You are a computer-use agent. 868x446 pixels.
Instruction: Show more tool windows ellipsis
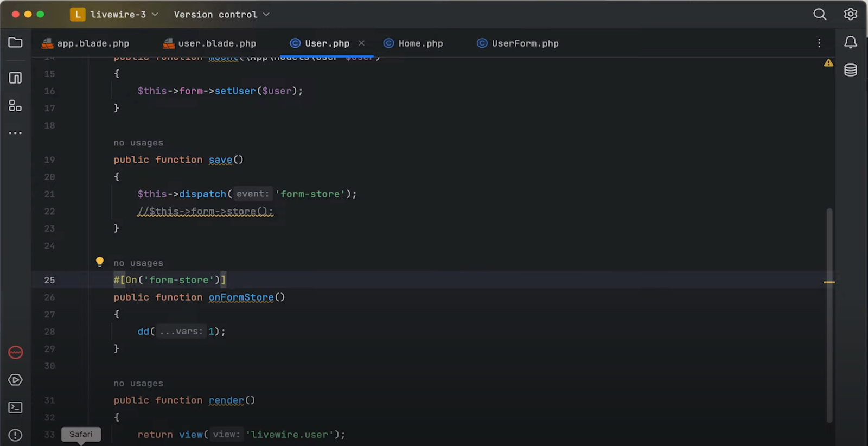pos(15,133)
